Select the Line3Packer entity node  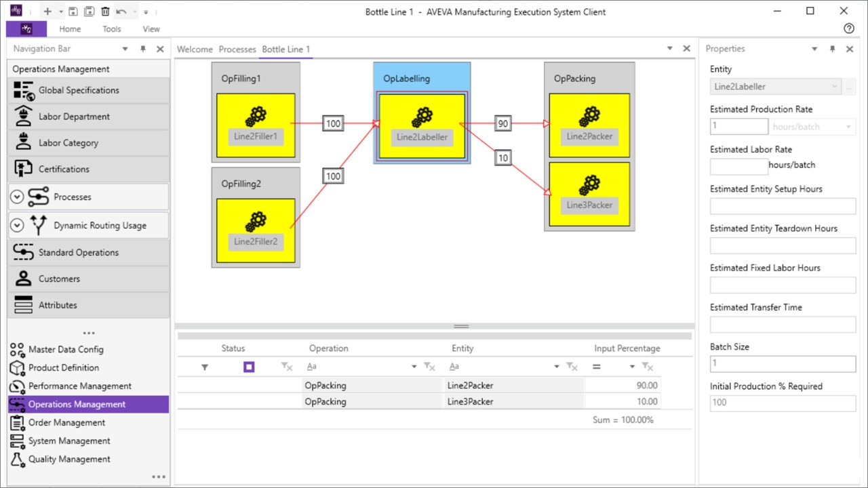[589, 194]
